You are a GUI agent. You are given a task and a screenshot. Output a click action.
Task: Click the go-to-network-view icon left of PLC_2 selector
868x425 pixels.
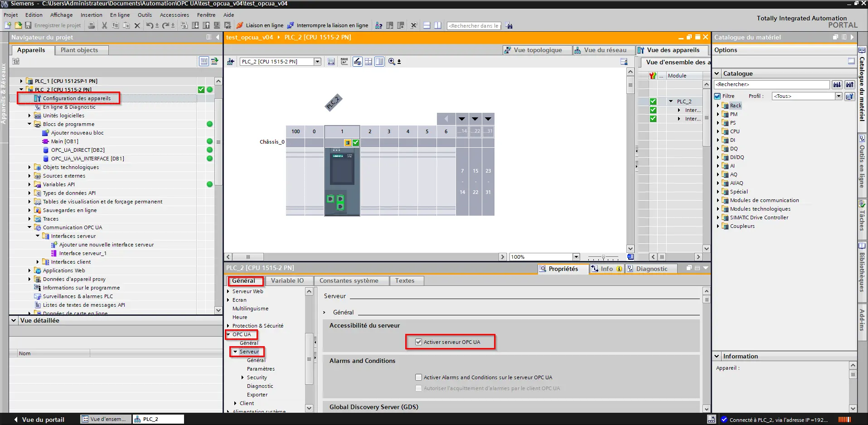[x=231, y=62]
